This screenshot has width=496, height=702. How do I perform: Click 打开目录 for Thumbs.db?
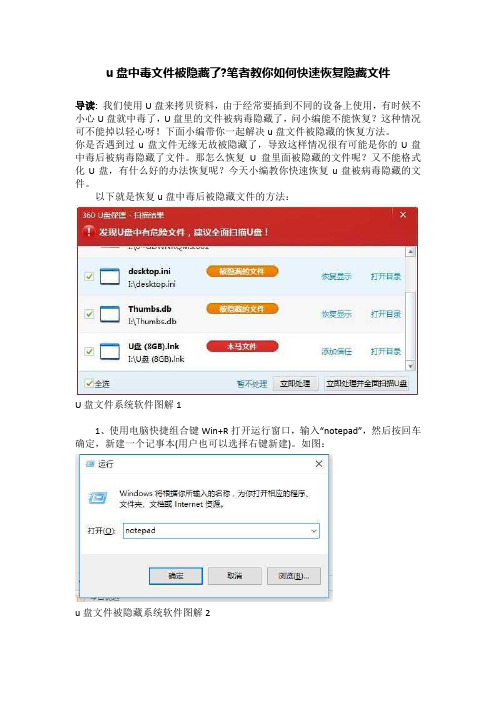[385, 314]
